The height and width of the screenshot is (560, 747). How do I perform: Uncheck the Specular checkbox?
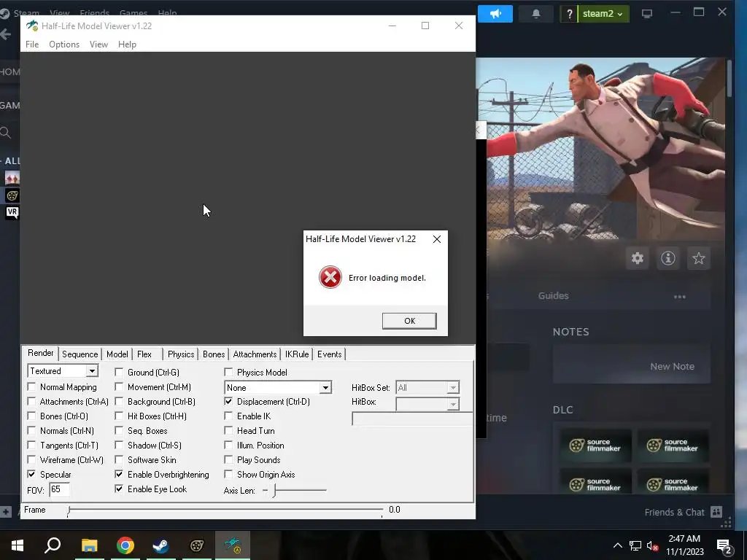(31, 474)
